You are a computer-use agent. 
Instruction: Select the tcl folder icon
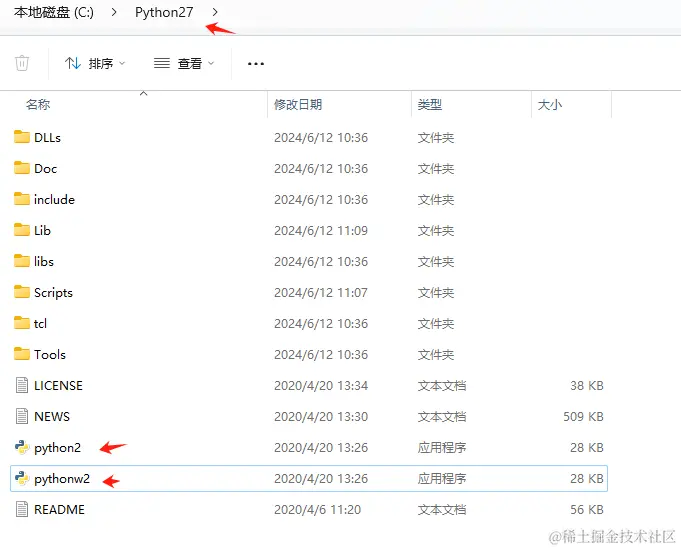(22, 323)
